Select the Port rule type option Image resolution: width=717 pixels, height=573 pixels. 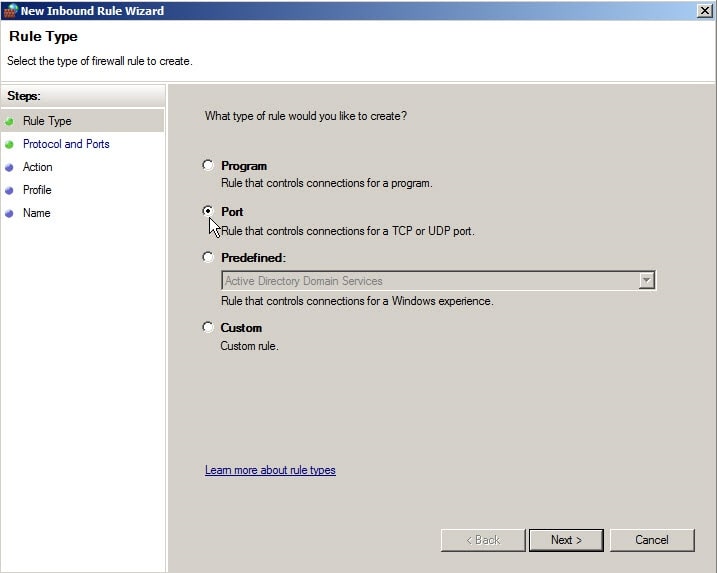208,212
